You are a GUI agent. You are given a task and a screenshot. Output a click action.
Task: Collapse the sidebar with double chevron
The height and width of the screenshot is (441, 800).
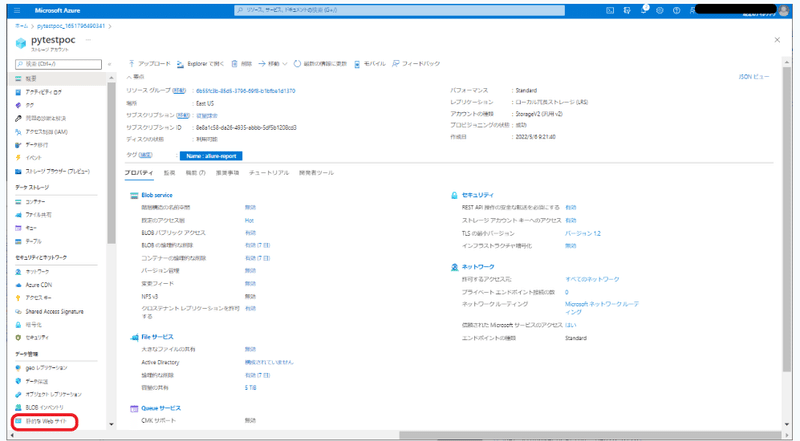point(109,64)
